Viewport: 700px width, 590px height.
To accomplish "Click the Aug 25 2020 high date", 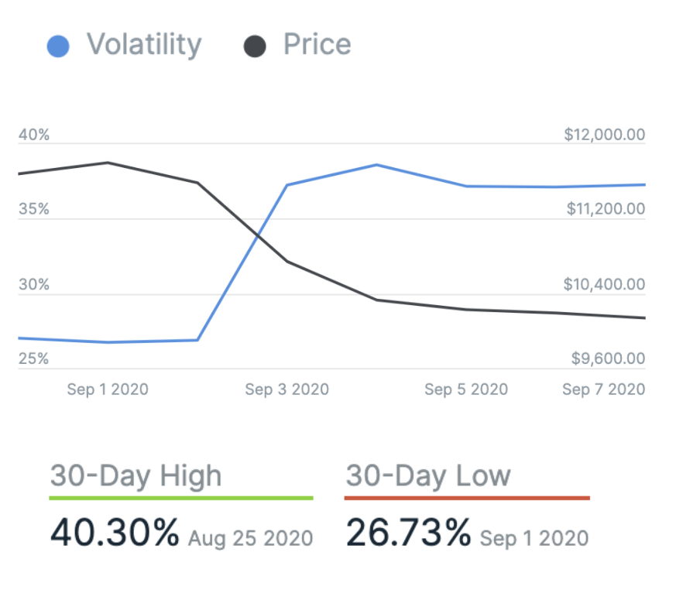I will 250,537.
